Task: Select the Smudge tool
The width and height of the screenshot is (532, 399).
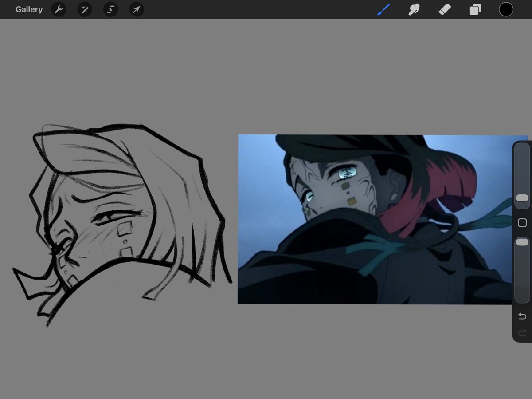Action: click(414, 9)
